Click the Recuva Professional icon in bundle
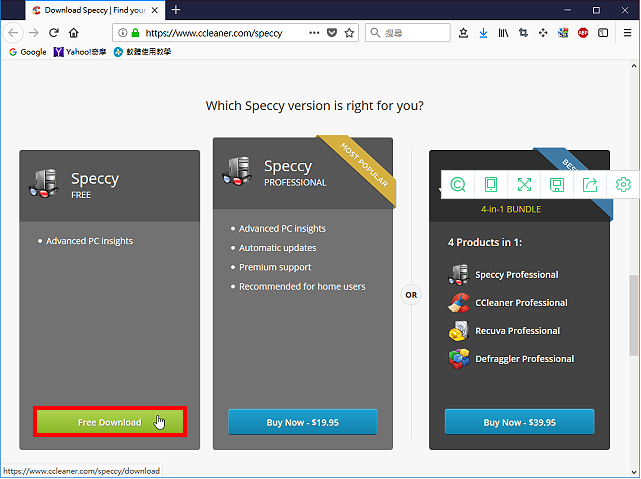Image resolution: width=641 pixels, height=479 pixels. (459, 331)
